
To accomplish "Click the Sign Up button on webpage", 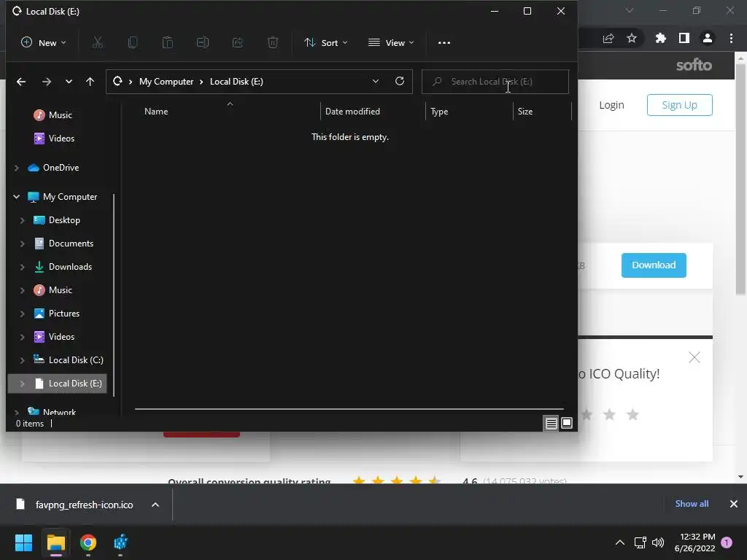I will click(x=679, y=105).
